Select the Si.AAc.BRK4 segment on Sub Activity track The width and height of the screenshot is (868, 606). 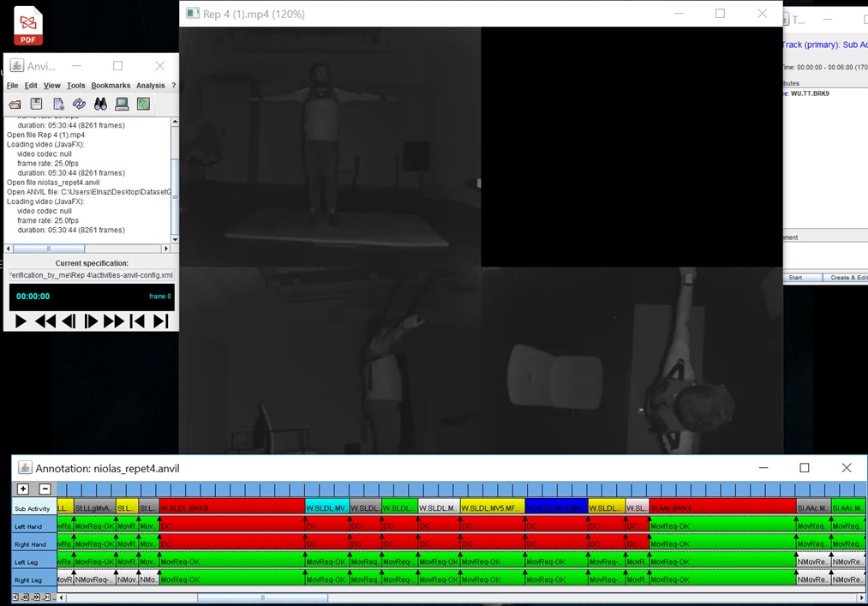click(721, 508)
